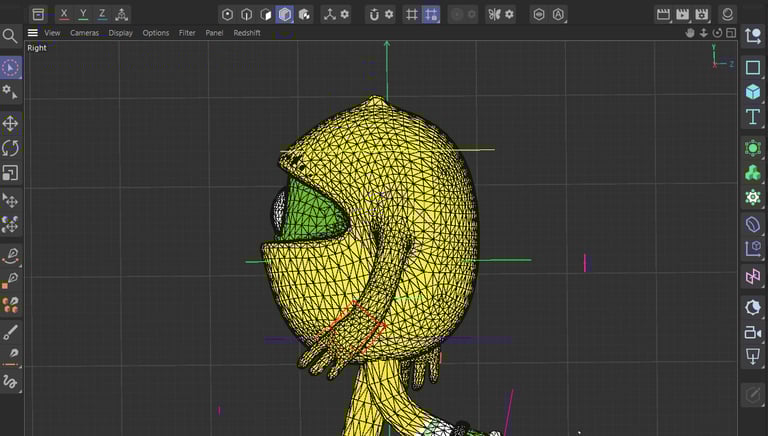Open the green gear volume palette
The width and height of the screenshot is (768, 436).
click(x=753, y=197)
